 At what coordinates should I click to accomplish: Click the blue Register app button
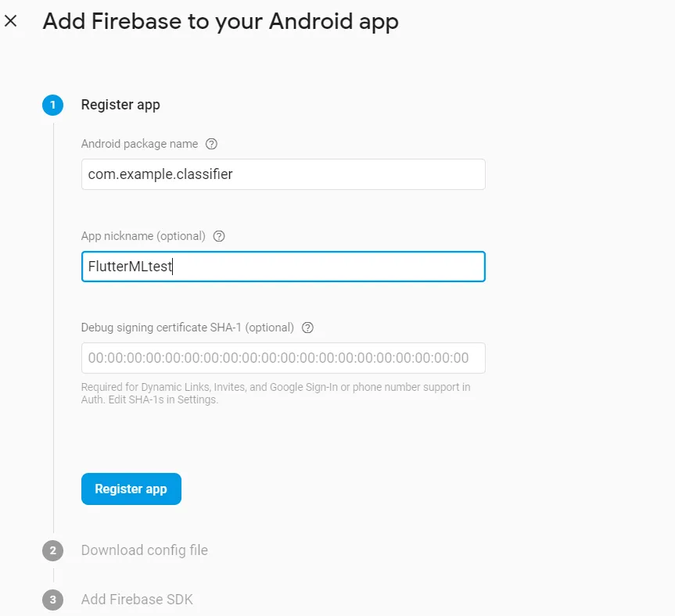131,489
